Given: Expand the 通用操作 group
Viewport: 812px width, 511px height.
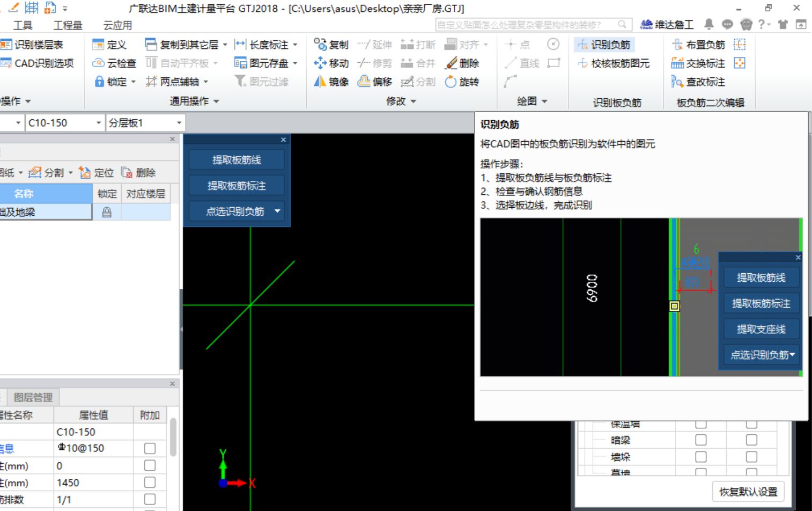Looking at the screenshot, I should [194, 101].
